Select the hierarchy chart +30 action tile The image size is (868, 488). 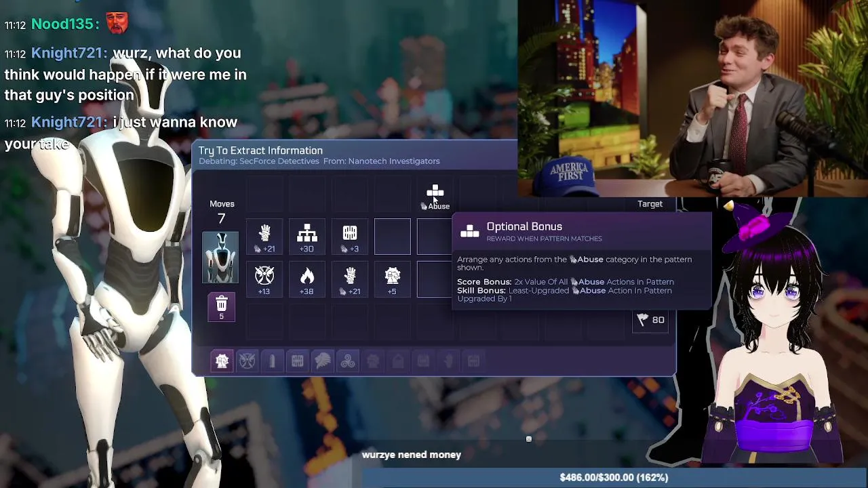click(x=307, y=237)
